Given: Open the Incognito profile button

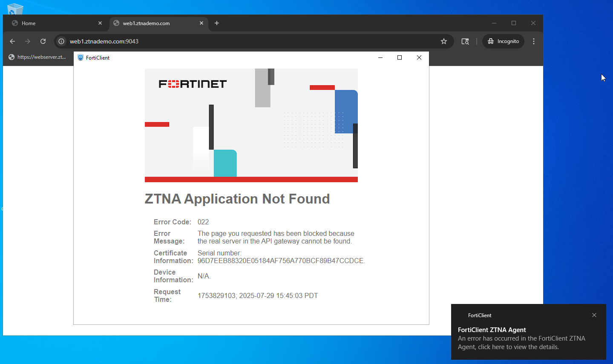Looking at the screenshot, I should (504, 41).
